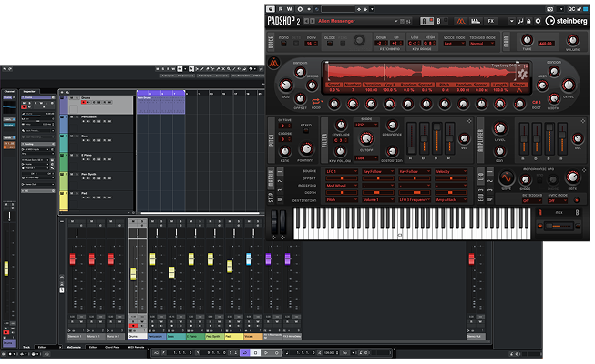The height and width of the screenshot is (364, 595).
Task: Open the Amp Attack destination dropdown
Action: click(451, 199)
